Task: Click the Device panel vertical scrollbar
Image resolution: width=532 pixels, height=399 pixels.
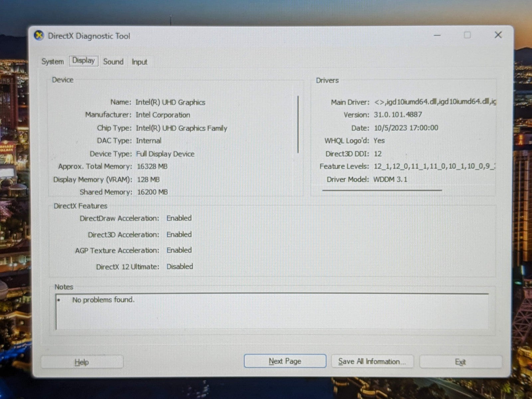Action: tap(298, 125)
